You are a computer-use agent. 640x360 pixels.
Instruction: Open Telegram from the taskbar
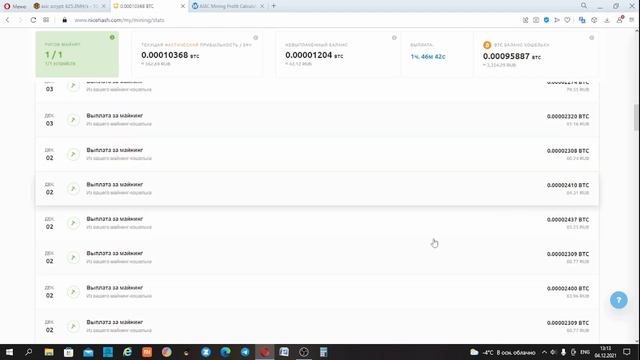tap(245, 352)
